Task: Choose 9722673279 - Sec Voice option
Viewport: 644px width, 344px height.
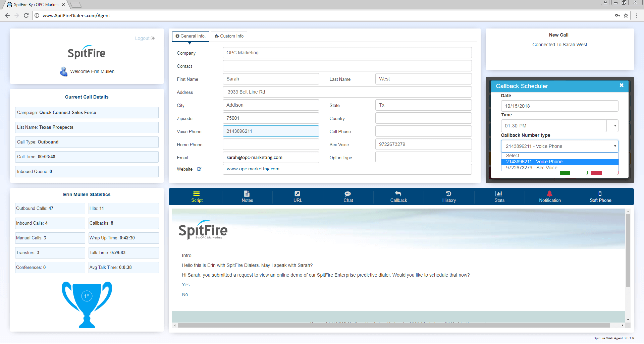Action: 559,168
